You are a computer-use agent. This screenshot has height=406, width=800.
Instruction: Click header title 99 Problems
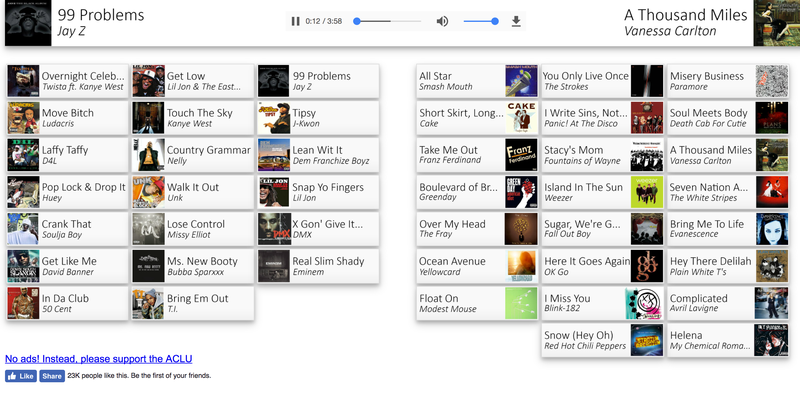tap(101, 15)
